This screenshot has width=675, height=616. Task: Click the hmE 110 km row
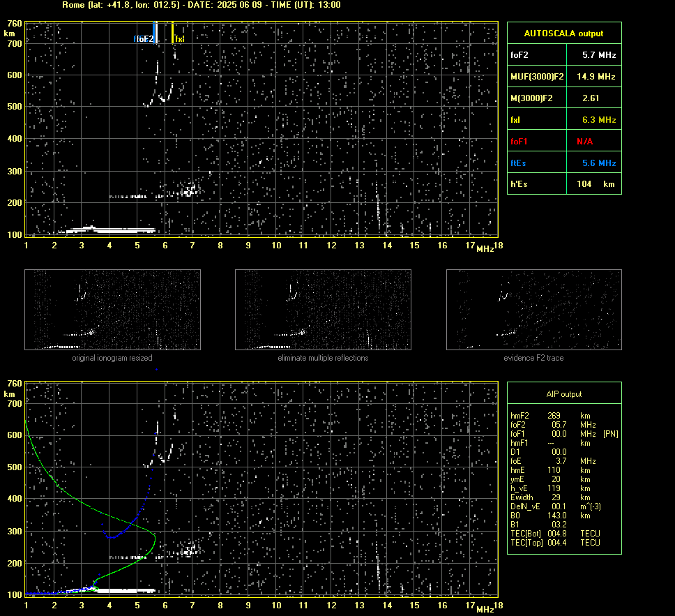coord(550,470)
